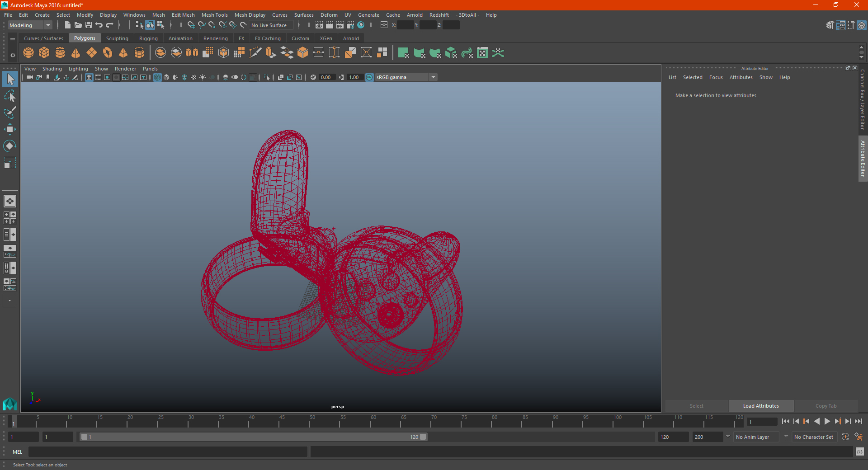Open viewport Panels menu
The image size is (868, 470).
click(150, 69)
